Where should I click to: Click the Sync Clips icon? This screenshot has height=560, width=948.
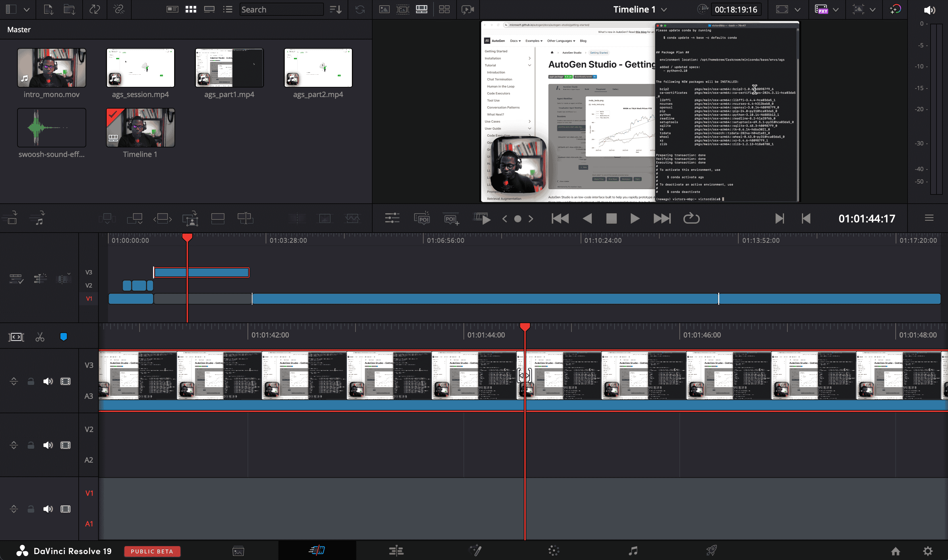click(x=94, y=10)
